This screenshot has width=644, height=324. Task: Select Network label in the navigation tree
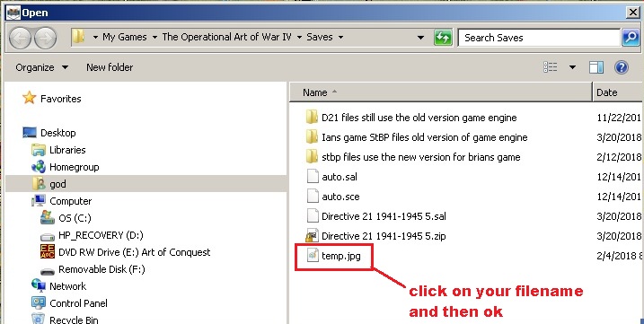[67, 286]
